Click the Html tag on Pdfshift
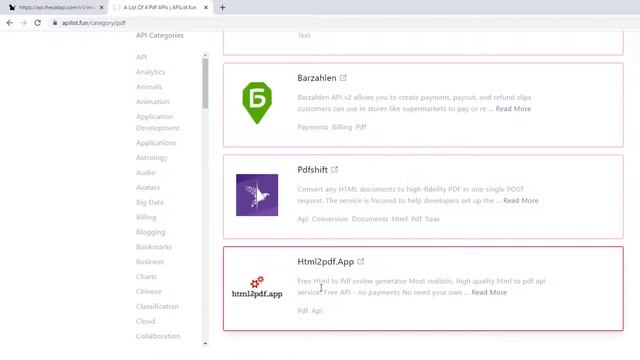This screenshot has height=360, width=640. pos(400,219)
